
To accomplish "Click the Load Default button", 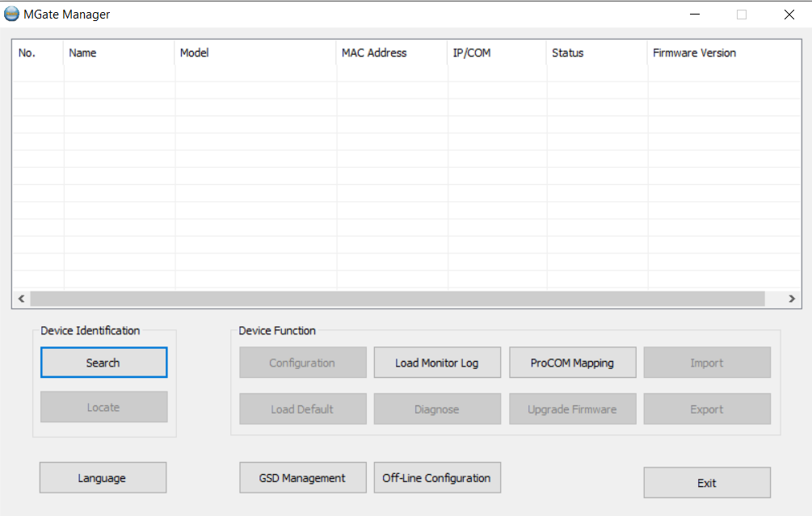I will point(302,409).
